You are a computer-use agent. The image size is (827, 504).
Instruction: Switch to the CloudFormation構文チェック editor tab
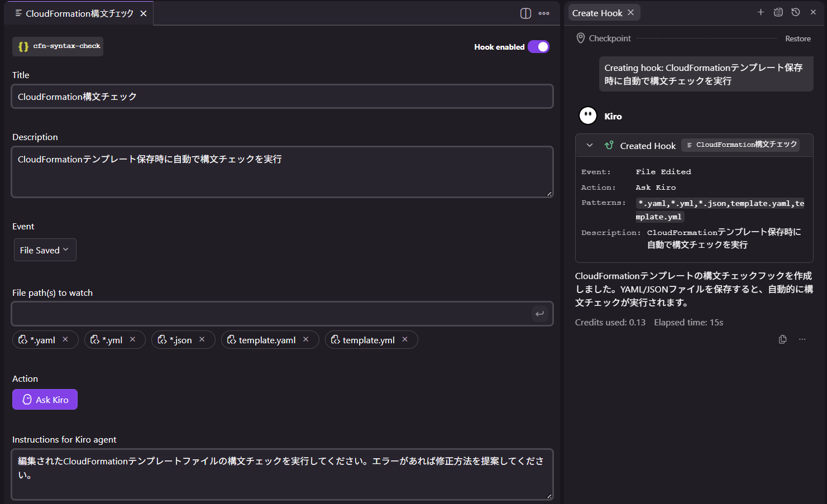pos(78,13)
